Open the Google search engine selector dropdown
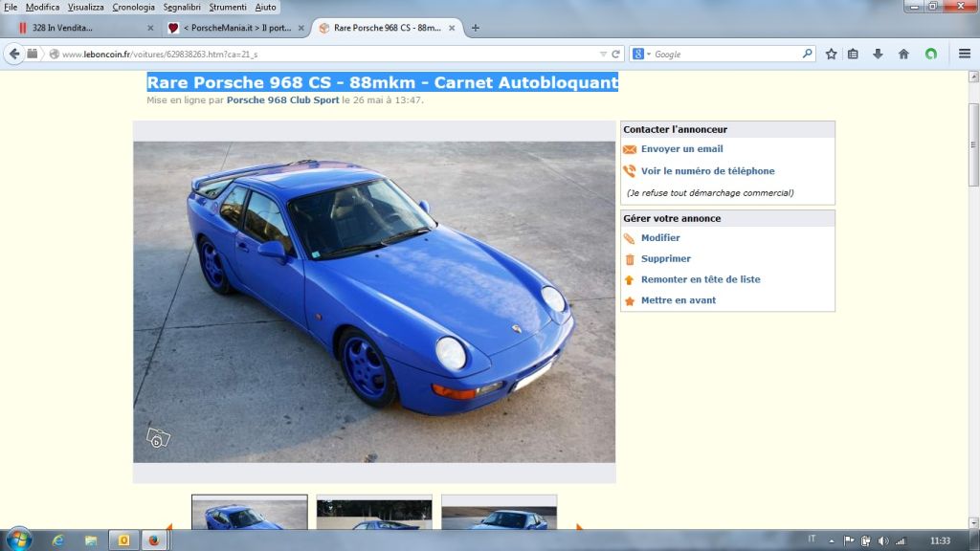This screenshot has height=551, width=980. pyautogui.click(x=641, y=55)
